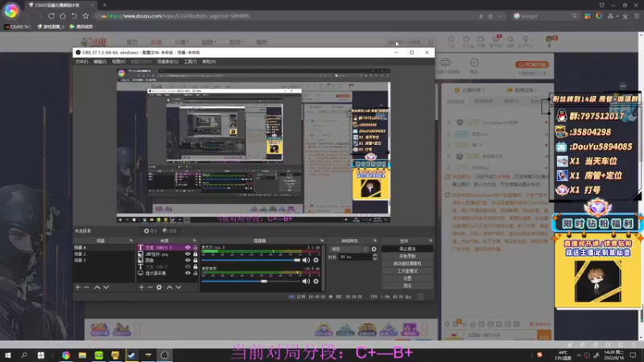This screenshot has width=644, height=362.
Task: Open Windows Start menu on taskbar
Action: coord(8,355)
